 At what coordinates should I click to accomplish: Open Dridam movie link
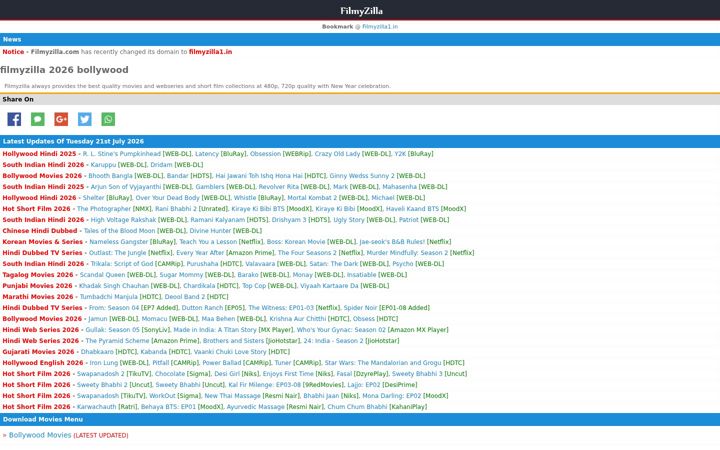(x=161, y=165)
